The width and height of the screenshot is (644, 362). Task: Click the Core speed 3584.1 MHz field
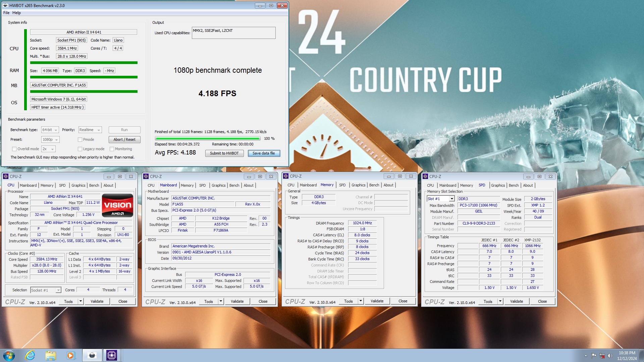coord(67,48)
